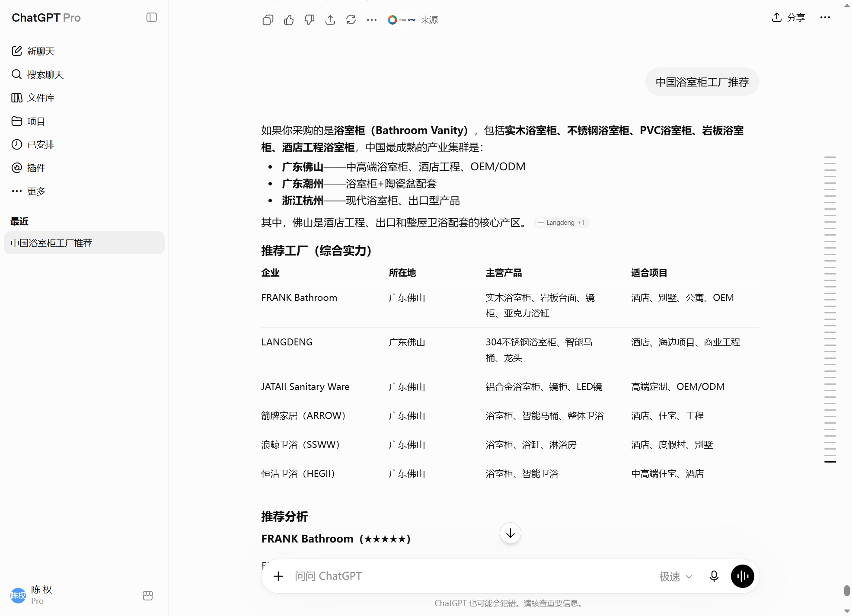Click the FRANK Bathroom（★★★★★）heading
Screen dimensions: 852x616
tap(336, 539)
